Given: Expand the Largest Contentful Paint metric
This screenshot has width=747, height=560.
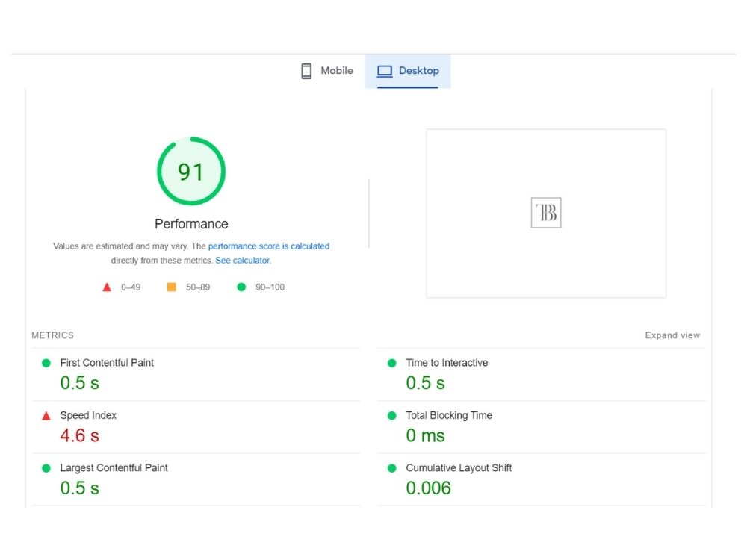Looking at the screenshot, I should coord(196,479).
